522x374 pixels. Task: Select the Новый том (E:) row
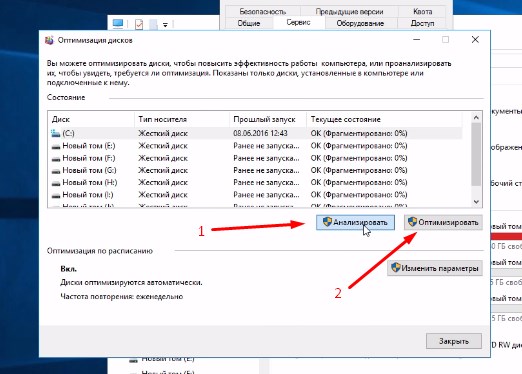[255, 146]
